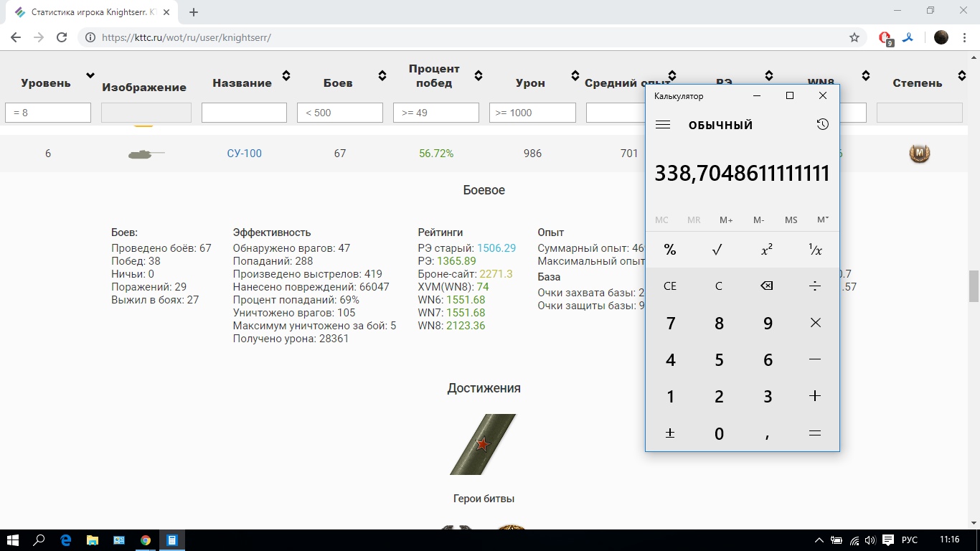
Task: Click the mastery badge in СУ-100 row
Action: coord(919,154)
